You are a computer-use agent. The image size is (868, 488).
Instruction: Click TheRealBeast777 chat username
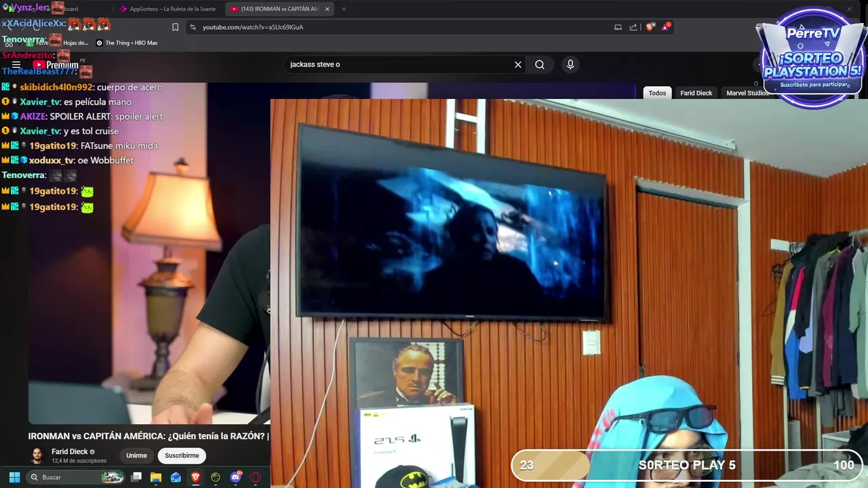tap(39, 71)
